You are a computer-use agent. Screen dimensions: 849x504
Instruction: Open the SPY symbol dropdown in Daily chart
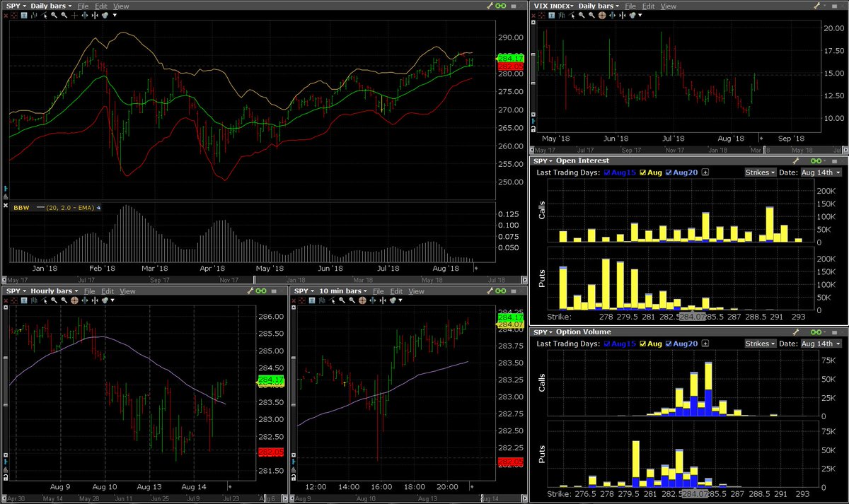tap(16, 6)
